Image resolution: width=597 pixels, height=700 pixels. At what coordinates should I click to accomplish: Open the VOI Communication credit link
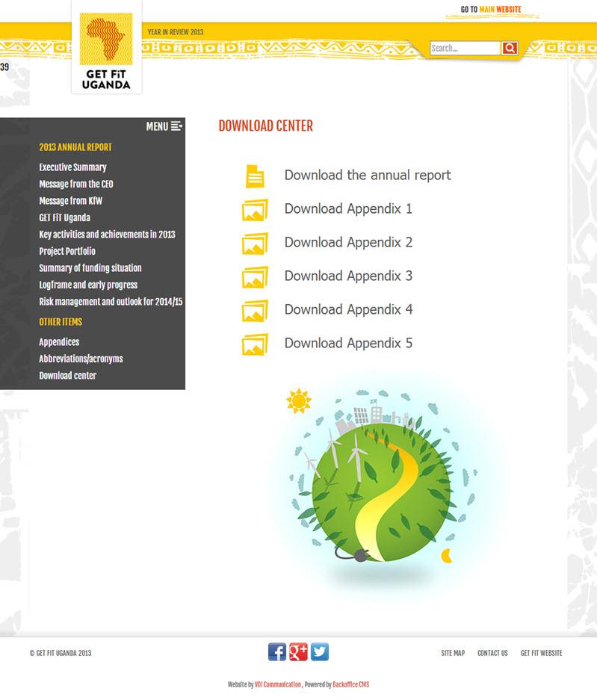[278, 685]
